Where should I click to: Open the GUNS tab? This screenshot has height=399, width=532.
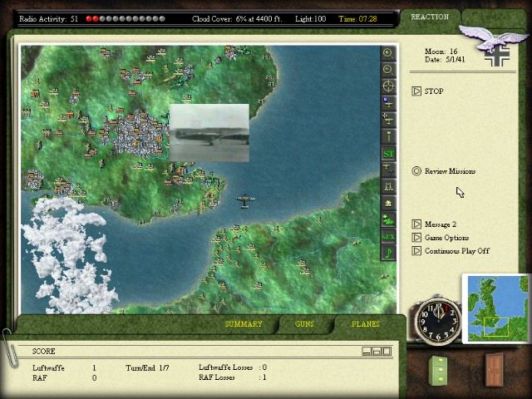305,324
